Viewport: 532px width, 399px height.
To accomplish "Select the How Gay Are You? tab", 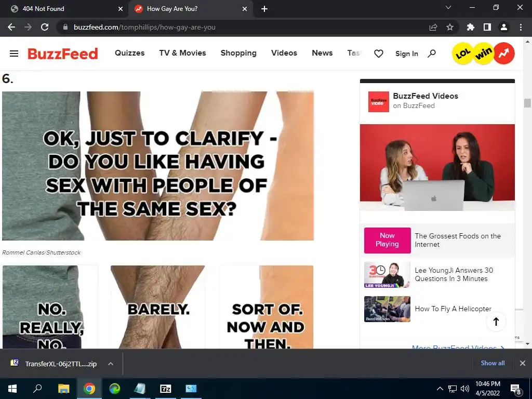I will (191, 9).
